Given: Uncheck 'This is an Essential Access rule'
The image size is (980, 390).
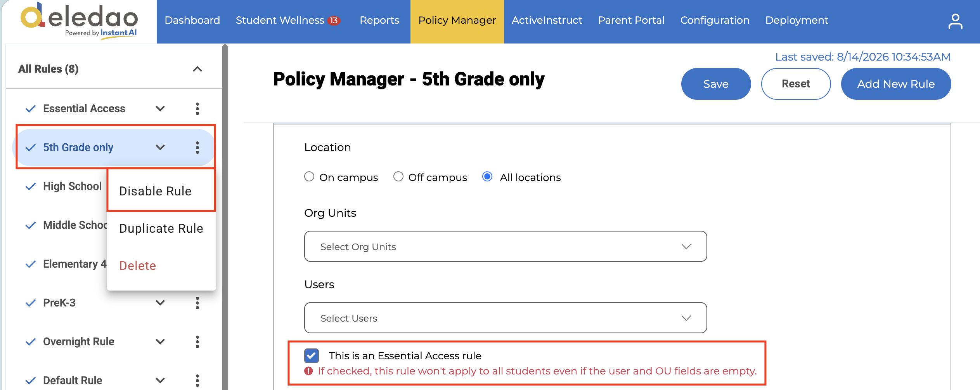Looking at the screenshot, I should coord(312,355).
